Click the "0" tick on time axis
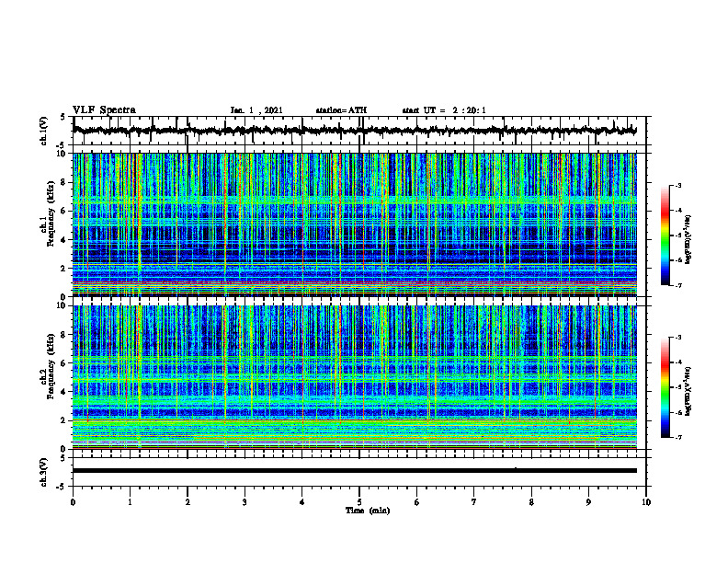Image resolution: width=728 pixels, height=563 pixels. coord(73,502)
